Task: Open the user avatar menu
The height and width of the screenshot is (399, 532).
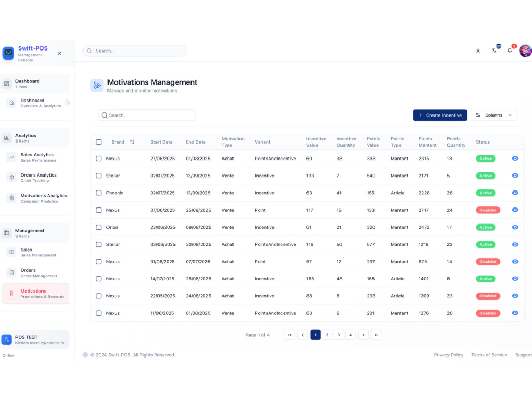Action: (x=526, y=51)
